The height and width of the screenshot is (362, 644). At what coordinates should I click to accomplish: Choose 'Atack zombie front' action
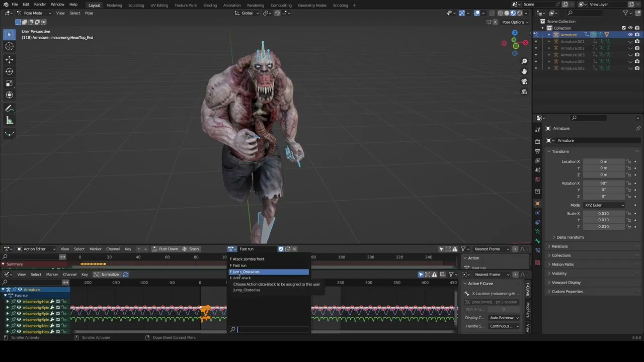(269, 259)
